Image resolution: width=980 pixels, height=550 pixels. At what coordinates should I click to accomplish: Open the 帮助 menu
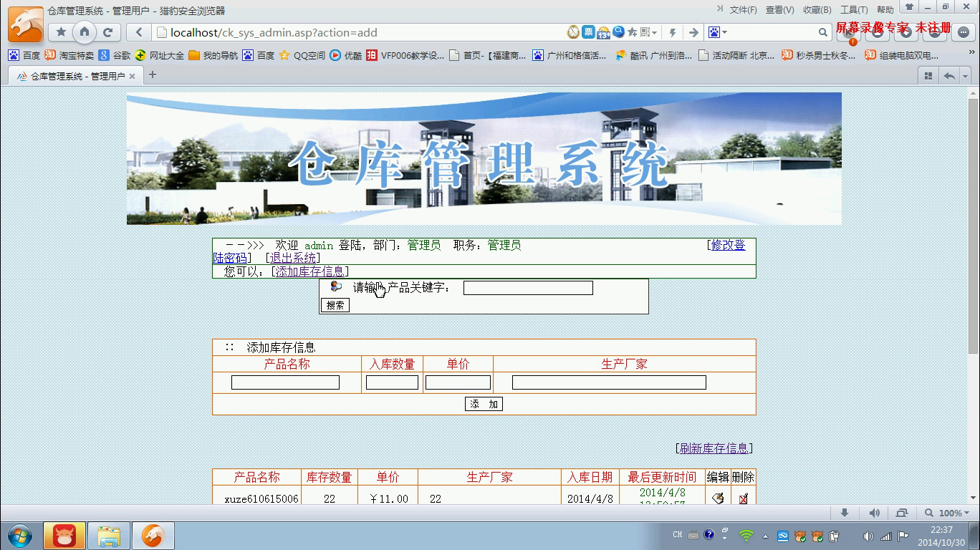[x=885, y=9]
